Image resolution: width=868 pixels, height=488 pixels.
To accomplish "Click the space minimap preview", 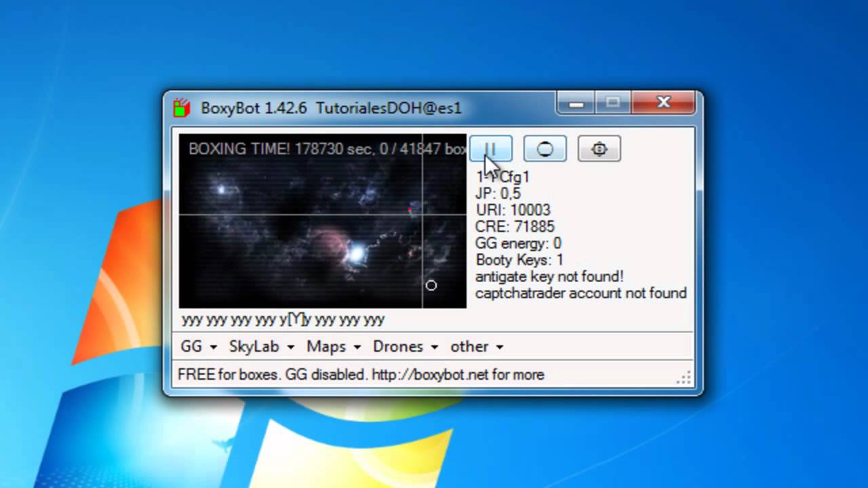I will (323, 221).
